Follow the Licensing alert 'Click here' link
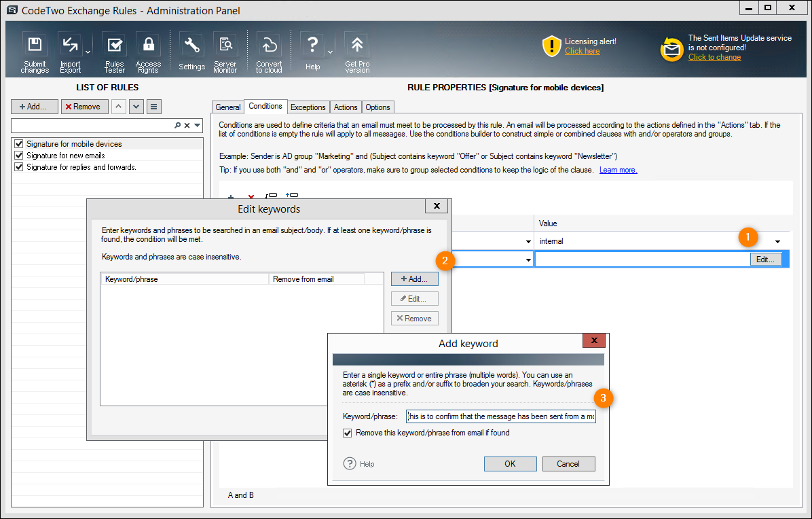Screen dimensions: 812x519 click(x=582, y=51)
